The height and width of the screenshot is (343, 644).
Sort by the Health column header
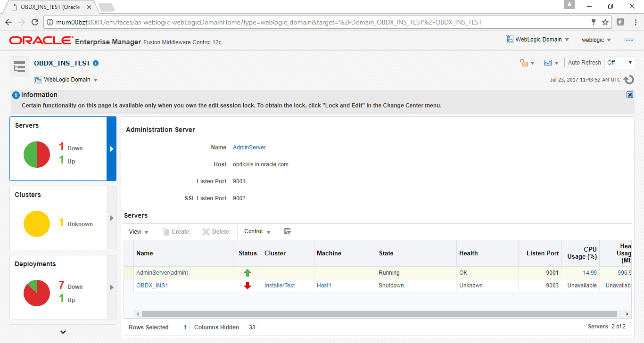[487, 253]
